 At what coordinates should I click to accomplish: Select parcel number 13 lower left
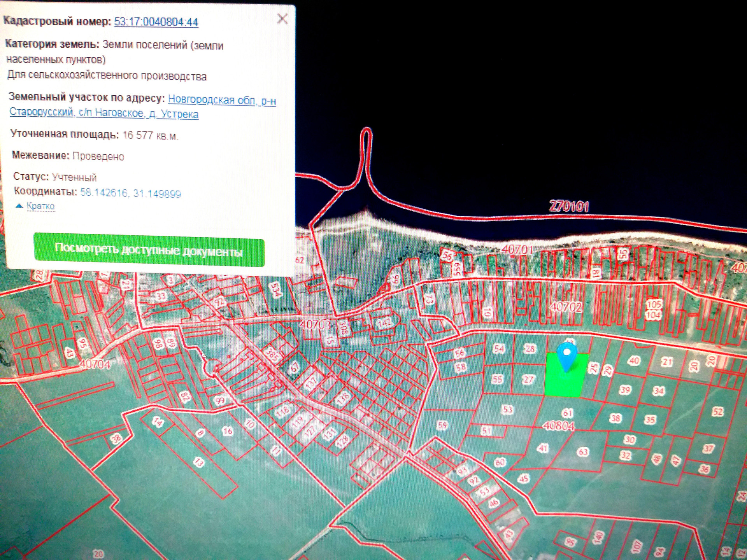pos(199,462)
